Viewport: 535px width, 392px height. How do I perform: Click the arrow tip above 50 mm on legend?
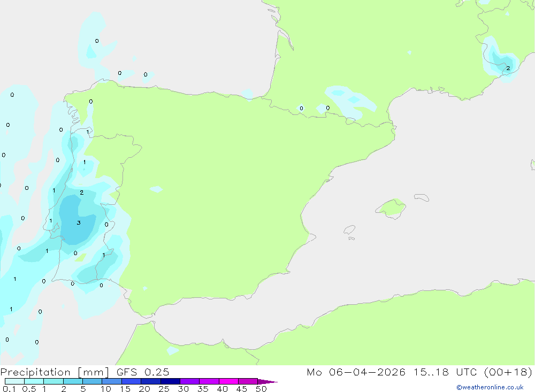point(267,382)
